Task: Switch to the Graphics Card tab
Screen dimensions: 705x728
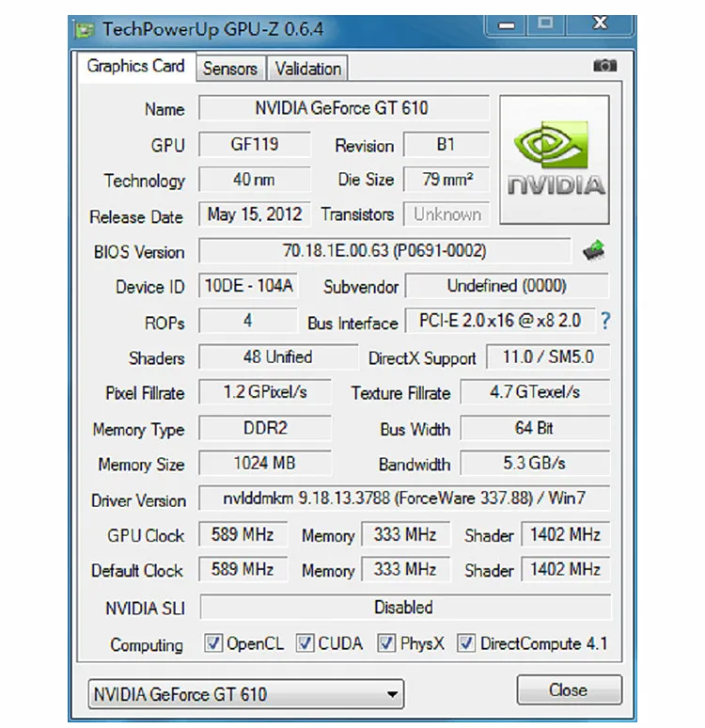Action: pyautogui.click(x=136, y=66)
